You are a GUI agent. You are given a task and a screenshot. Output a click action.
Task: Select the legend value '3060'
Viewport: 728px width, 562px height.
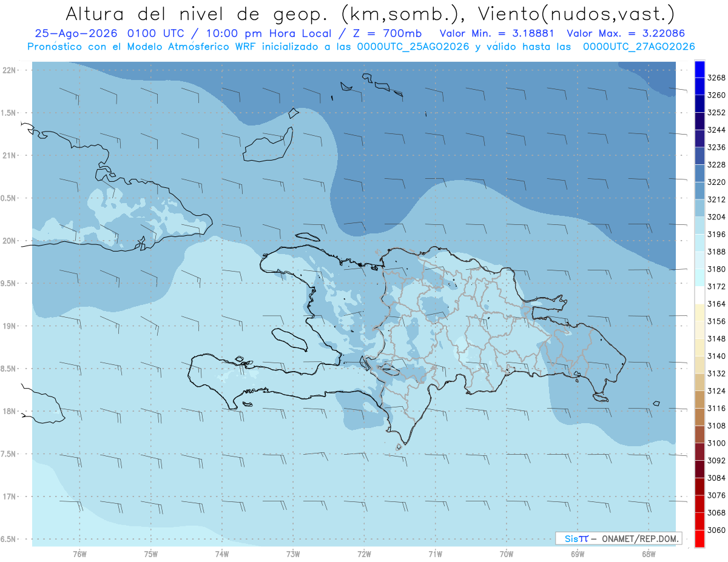(x=716, y=530)
